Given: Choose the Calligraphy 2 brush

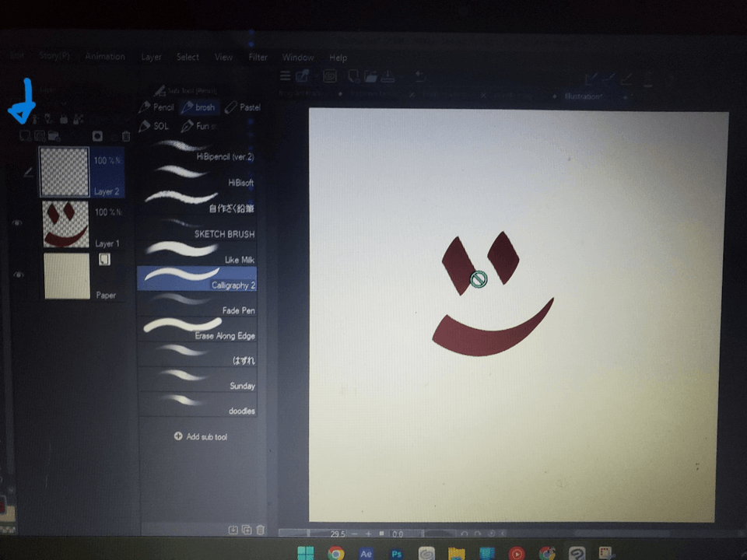Looking at the screenshot, I should pos(197,278).
